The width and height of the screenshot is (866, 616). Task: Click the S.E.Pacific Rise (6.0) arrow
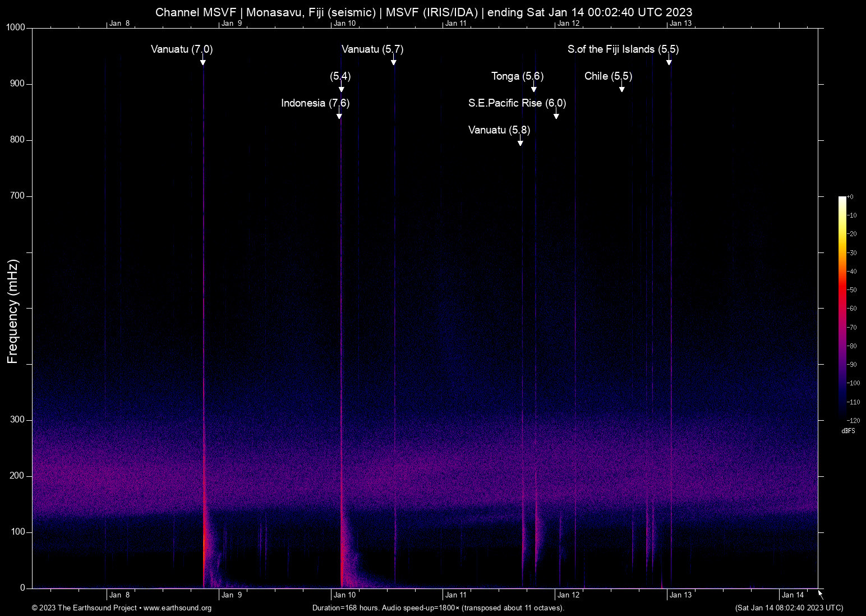tap(556, 115)
